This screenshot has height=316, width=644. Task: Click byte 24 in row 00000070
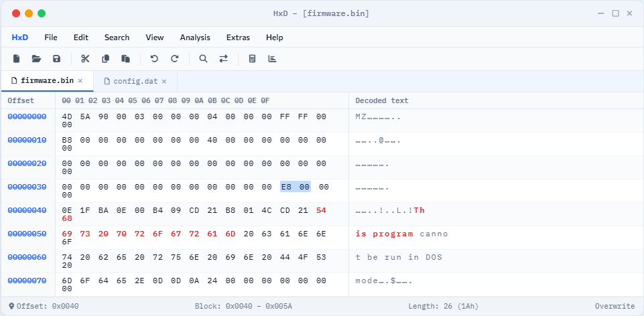click(x=212, y=281)
